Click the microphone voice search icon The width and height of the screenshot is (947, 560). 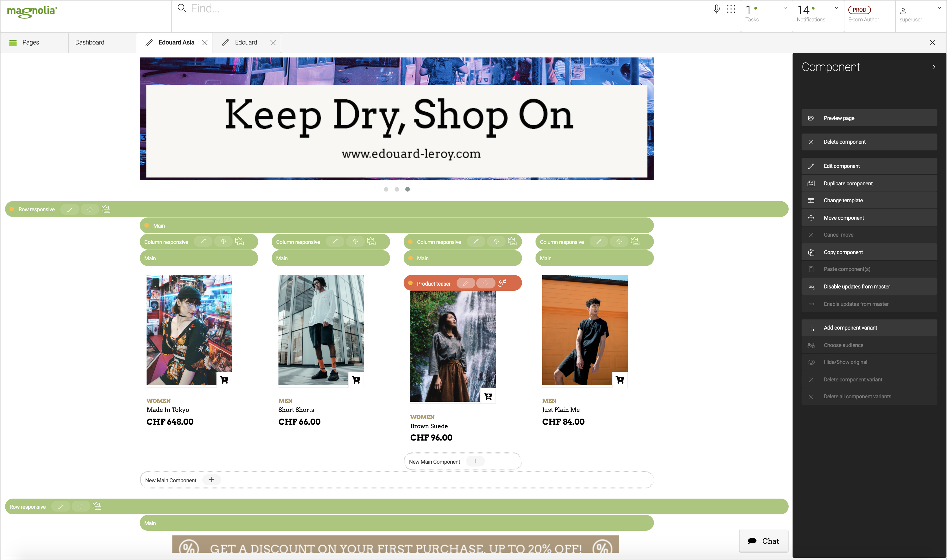(716, 9)
